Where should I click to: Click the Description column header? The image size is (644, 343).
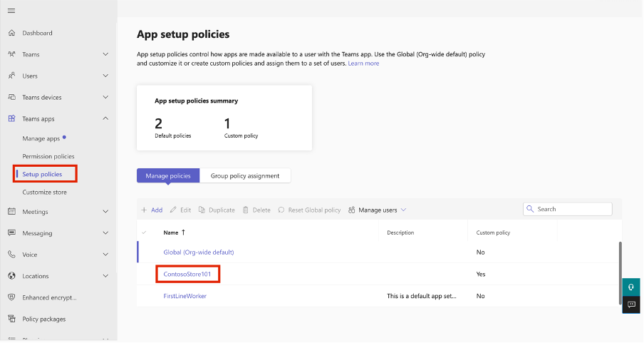click(400, 232)
